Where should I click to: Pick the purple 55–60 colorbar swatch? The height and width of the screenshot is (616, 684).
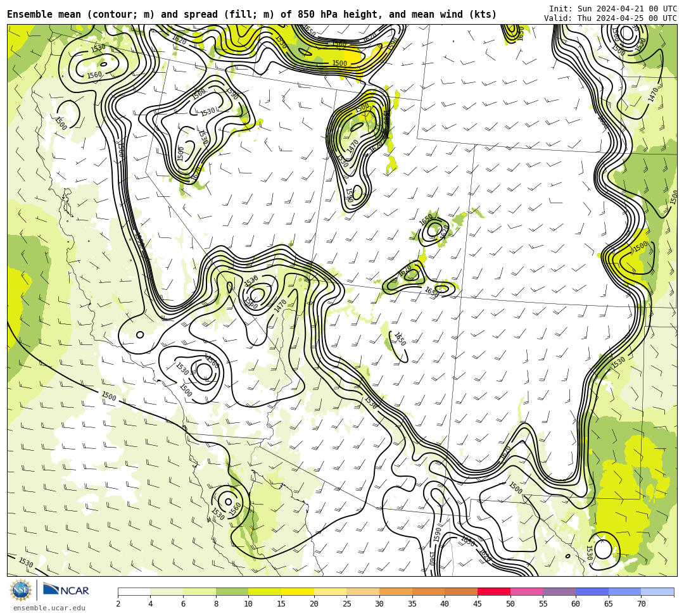coord(559,591)
